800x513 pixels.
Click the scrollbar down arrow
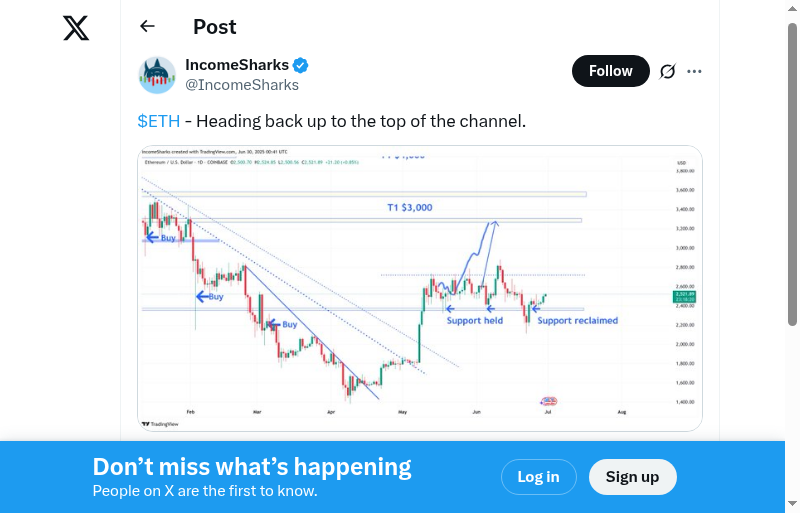click(793, 505)
